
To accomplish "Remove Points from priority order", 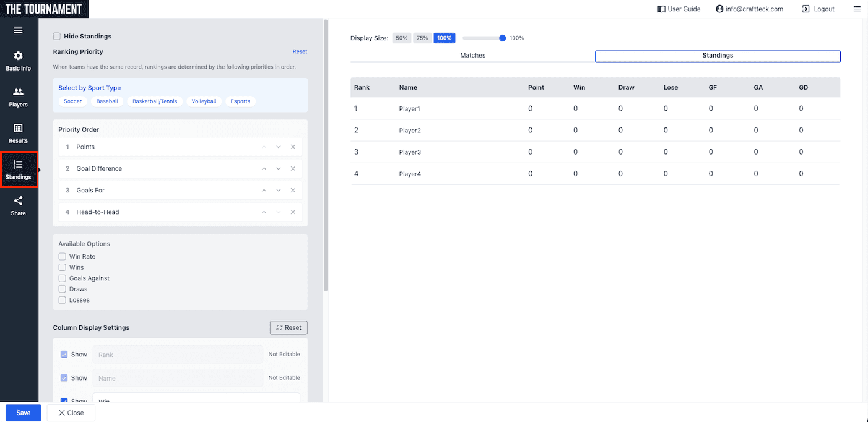I will pyautogui.click(x=293, y=147).
